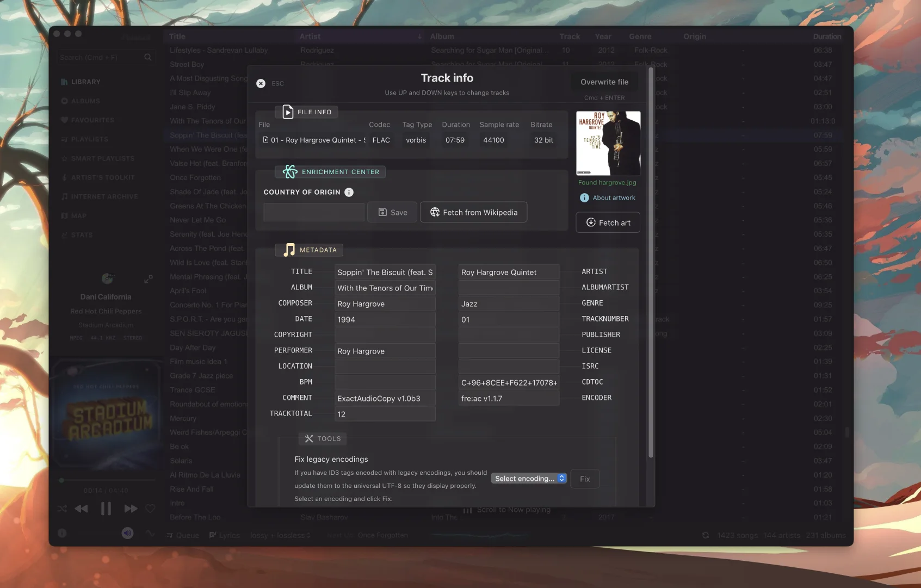Click the Country of Origin text field
Viewport: 921px width, 588px height.
313,212
